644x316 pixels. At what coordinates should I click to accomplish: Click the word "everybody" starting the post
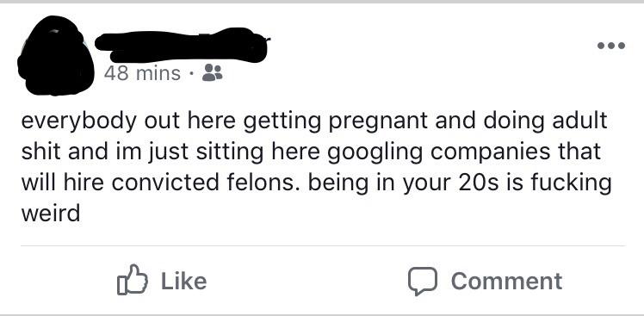point(79,122)
